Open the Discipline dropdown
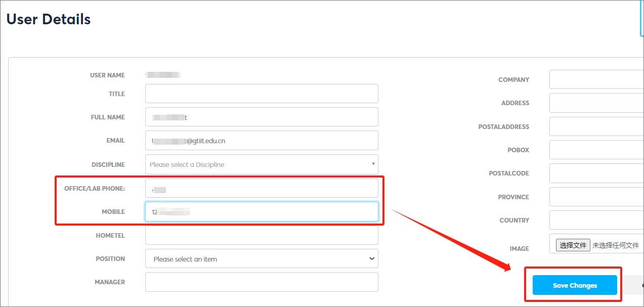644x307 pixels. click(x=262, y=164)
